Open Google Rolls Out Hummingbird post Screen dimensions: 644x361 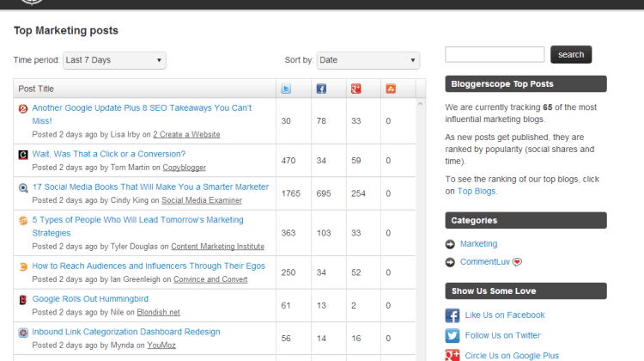[x=90, y=299]
